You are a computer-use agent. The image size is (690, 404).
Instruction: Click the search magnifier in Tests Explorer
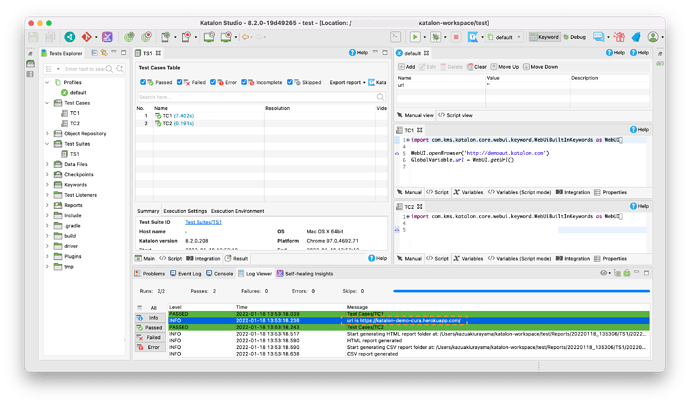[109, 69]
